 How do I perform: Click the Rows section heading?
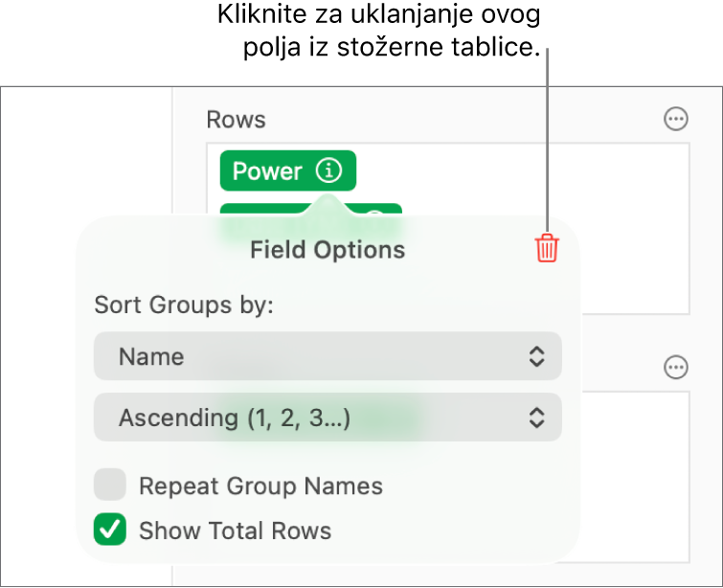click(x=236, y=120)
